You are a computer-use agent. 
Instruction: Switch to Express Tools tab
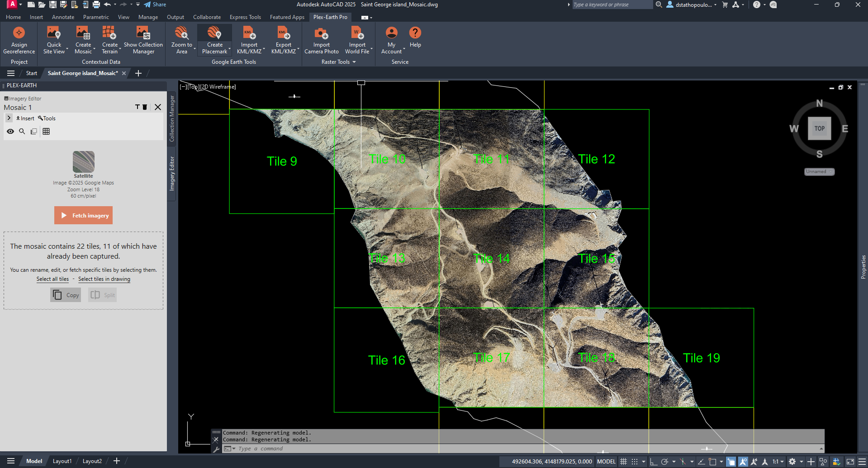tap(245, 17)
